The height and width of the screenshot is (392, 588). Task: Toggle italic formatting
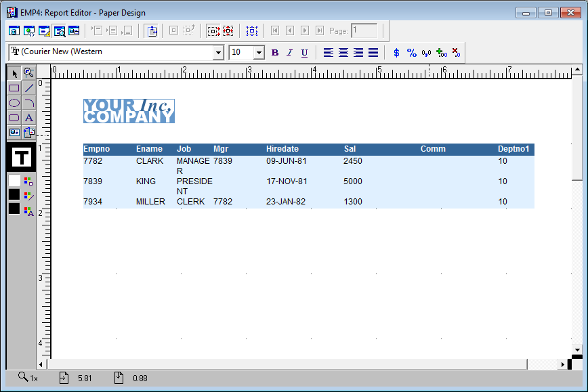point(289,53)
